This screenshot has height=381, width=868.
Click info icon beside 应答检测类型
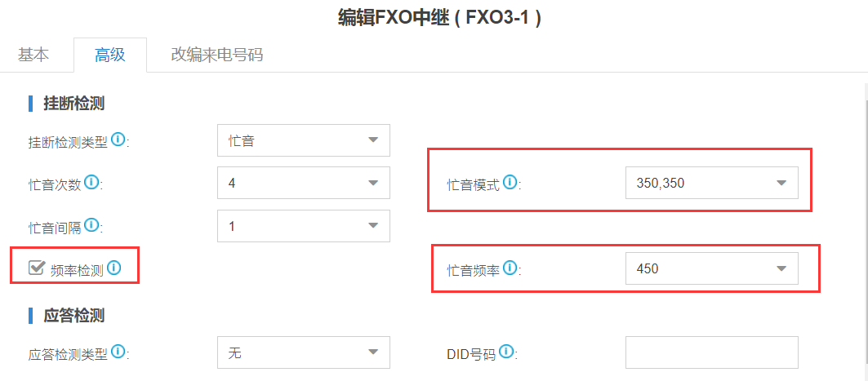118,351
